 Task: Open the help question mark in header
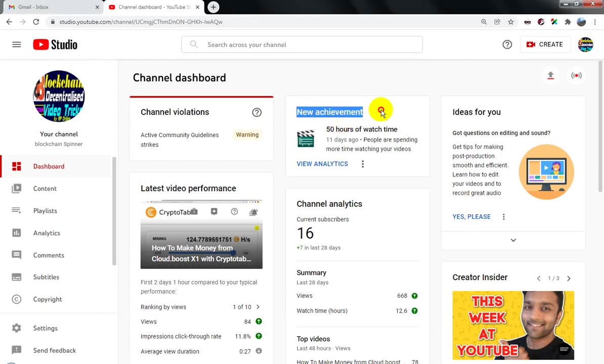[x=507, y=44]
